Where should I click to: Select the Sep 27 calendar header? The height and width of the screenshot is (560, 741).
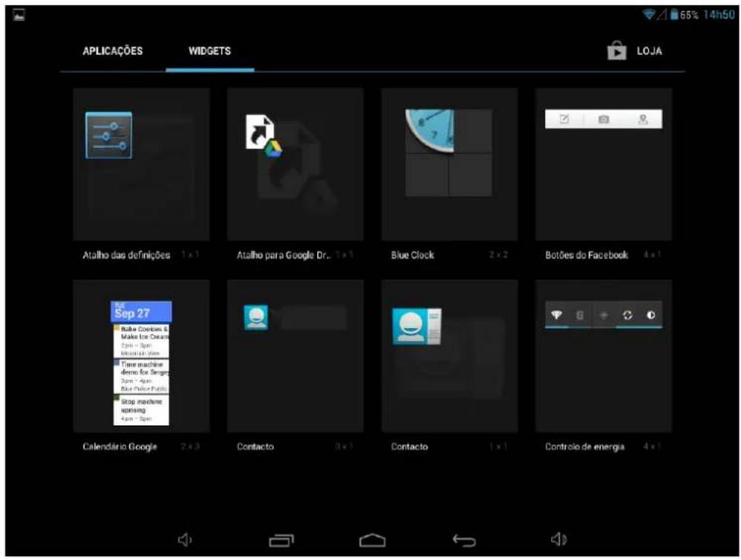141,311
